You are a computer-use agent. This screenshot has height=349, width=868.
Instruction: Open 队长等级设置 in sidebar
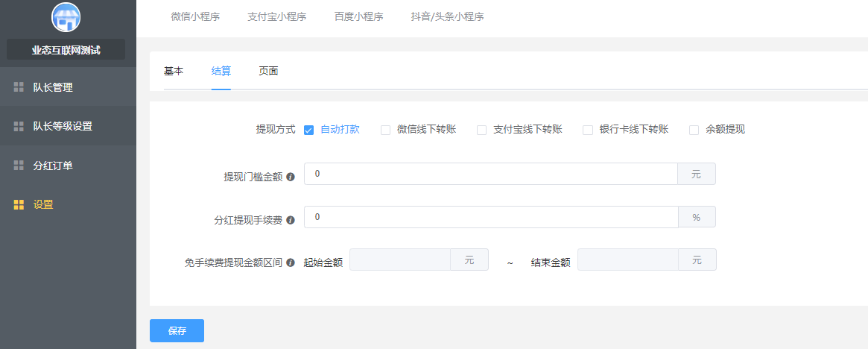click(x=68, y=126)
